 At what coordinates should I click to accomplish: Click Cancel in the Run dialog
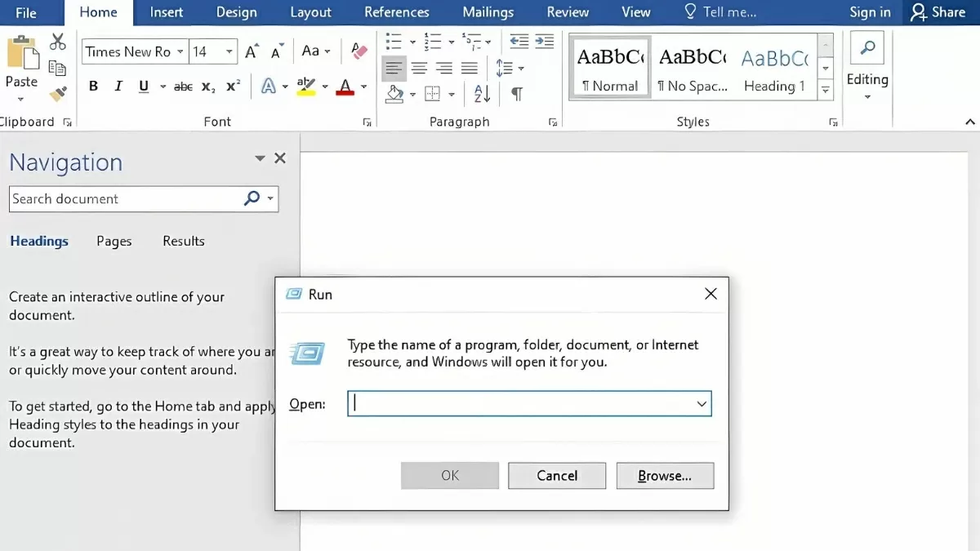click(556, 476)
